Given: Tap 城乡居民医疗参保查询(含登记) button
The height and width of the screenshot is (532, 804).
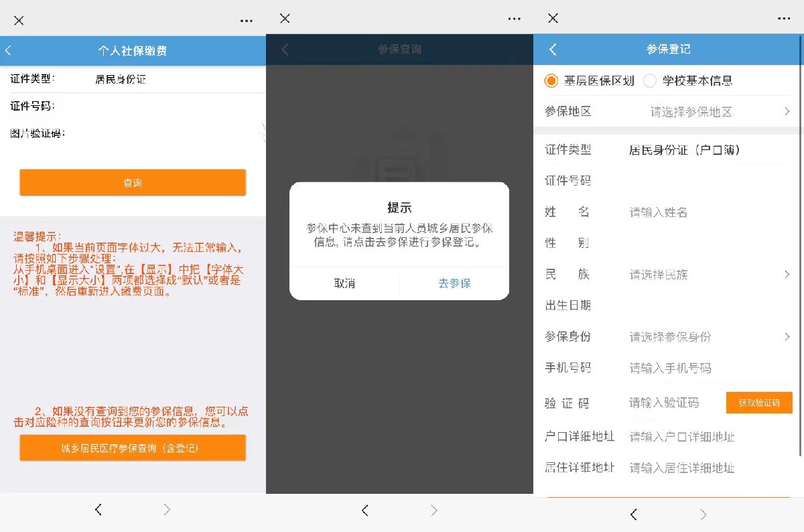Looking at the screenshot, I should tap(133, 448).
